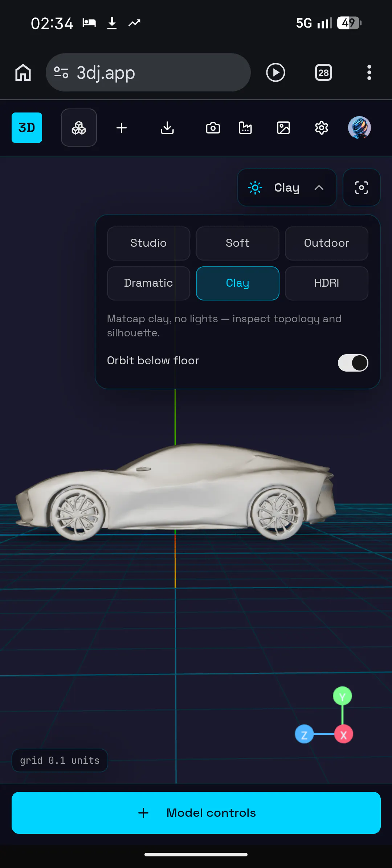Open site settings tune icon

[61, 73]
